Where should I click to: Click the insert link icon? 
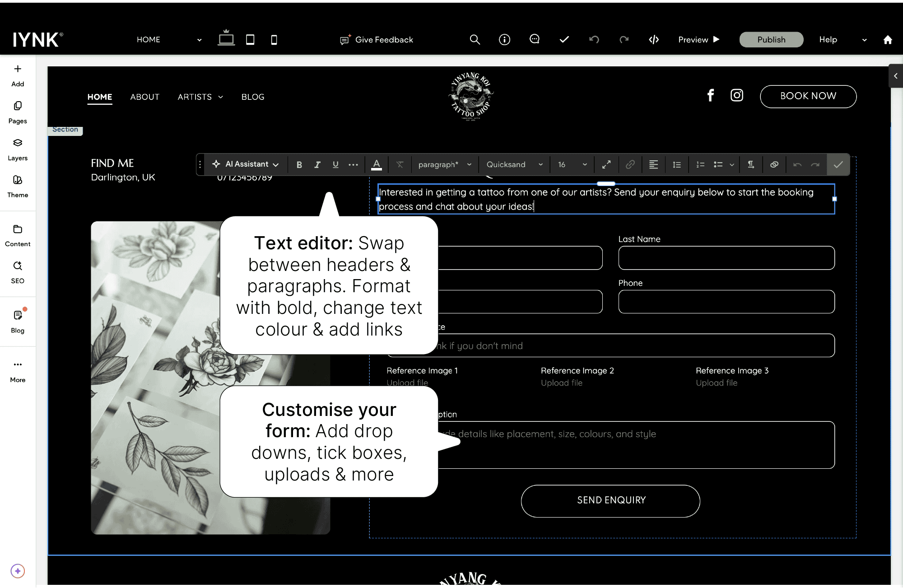coord(630,164)
